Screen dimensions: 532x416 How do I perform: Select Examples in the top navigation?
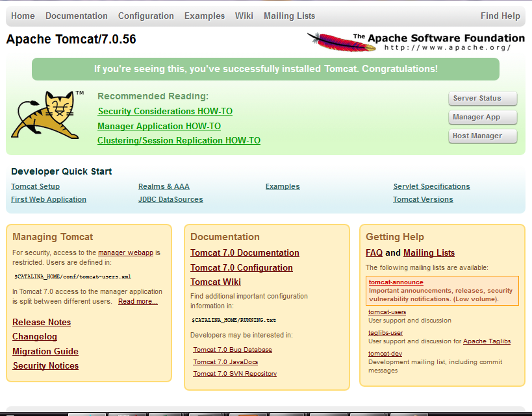click(205, 16)
